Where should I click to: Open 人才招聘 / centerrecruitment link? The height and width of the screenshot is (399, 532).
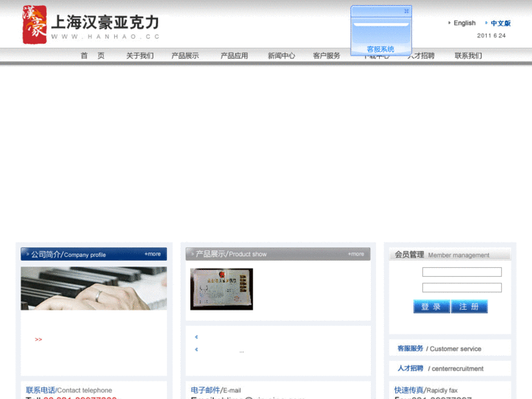pos(441,368)
